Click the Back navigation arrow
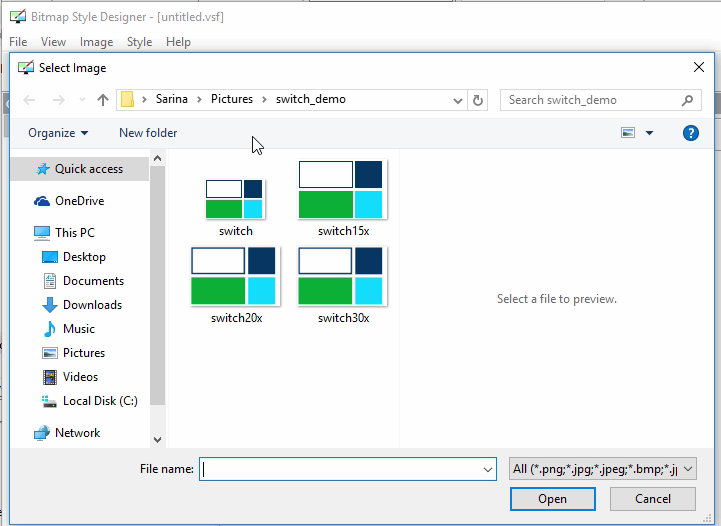The height and width of the screenshot is (526, 721). 29,100
